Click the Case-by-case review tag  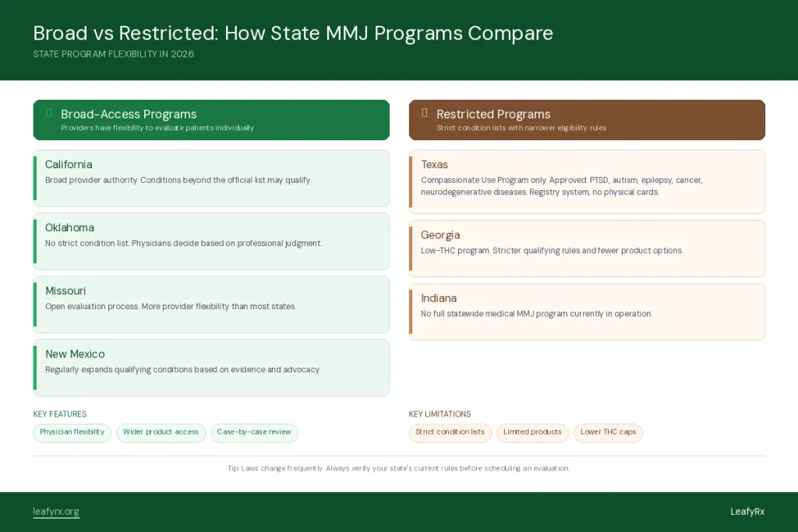[x=254, y=432]
